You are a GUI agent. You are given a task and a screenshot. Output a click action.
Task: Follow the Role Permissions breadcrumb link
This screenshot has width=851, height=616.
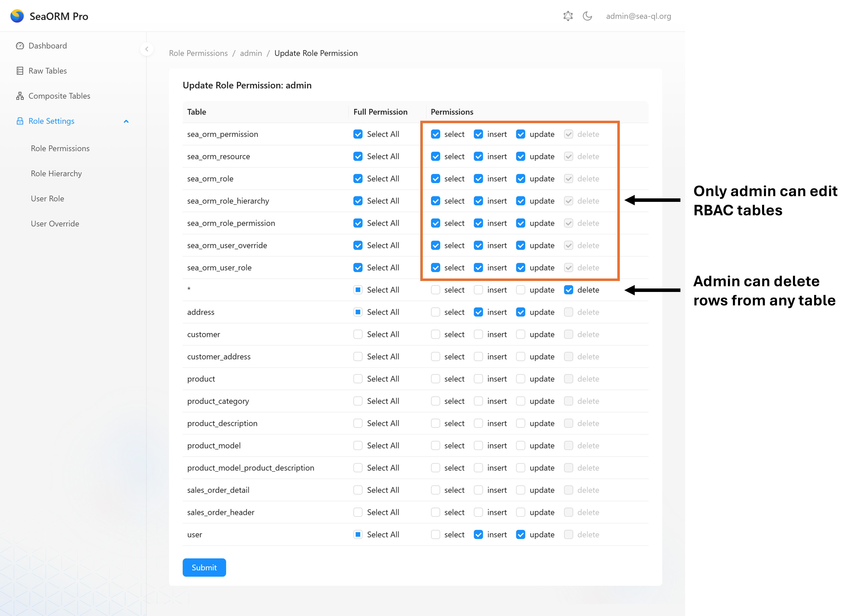point(198,53)
